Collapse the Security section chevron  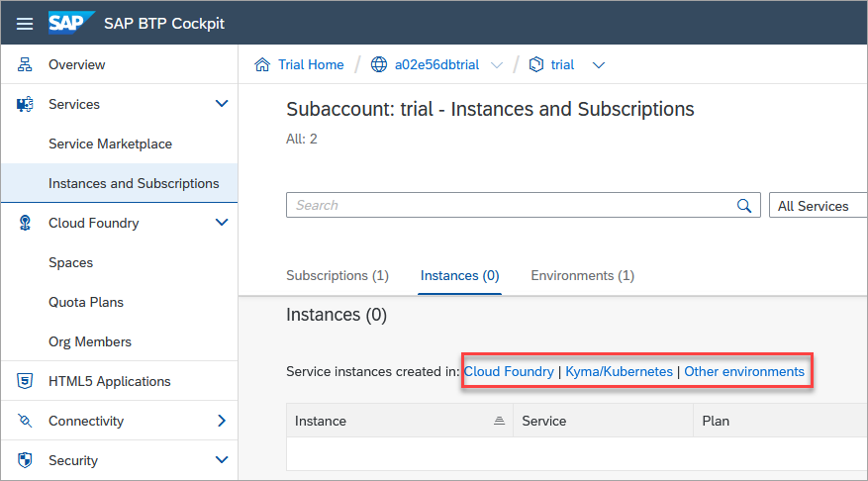(222, 460)
